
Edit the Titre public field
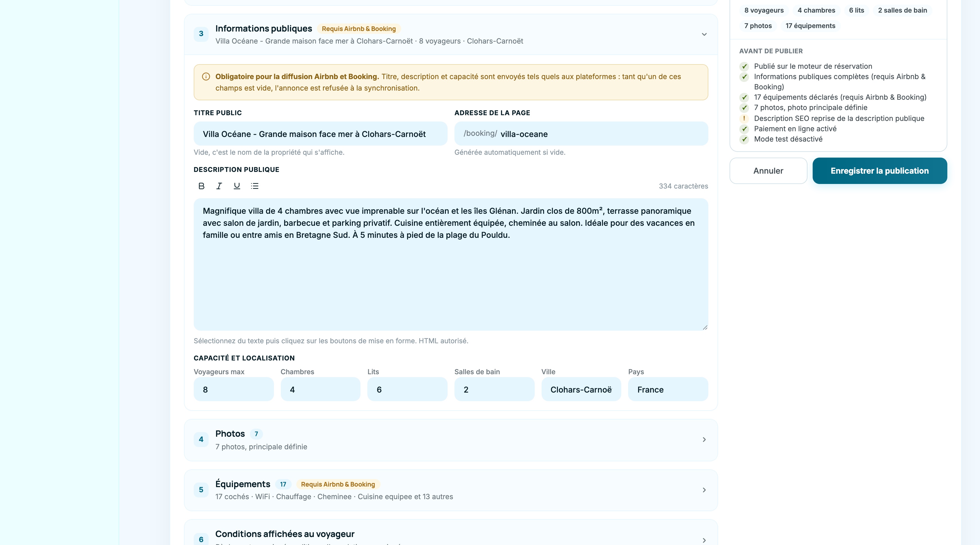320,134
